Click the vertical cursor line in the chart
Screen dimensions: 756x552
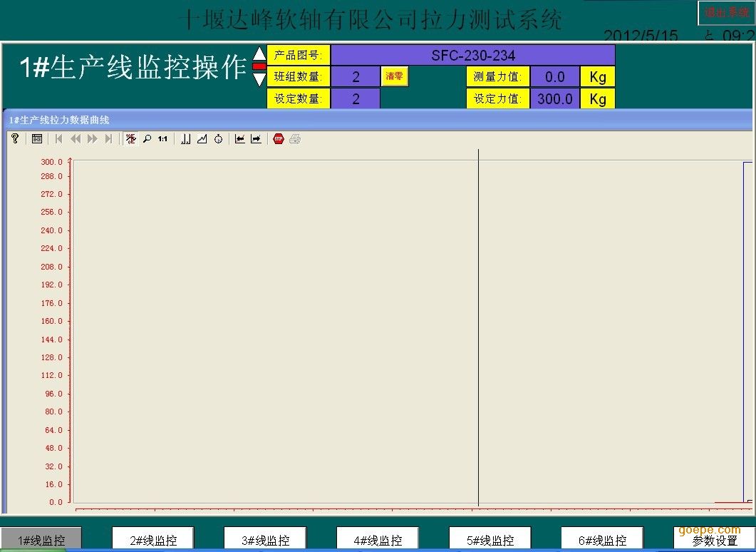coord(478,328)
